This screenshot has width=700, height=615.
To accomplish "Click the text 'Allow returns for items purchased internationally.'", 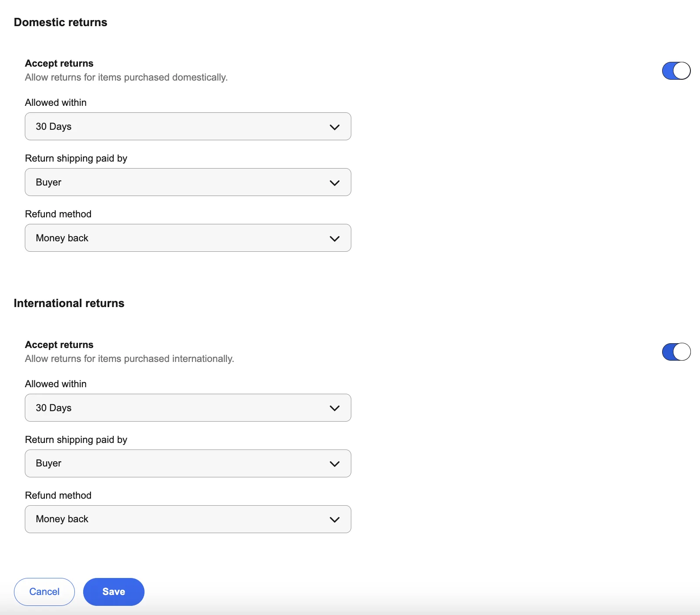I will 130,359.
